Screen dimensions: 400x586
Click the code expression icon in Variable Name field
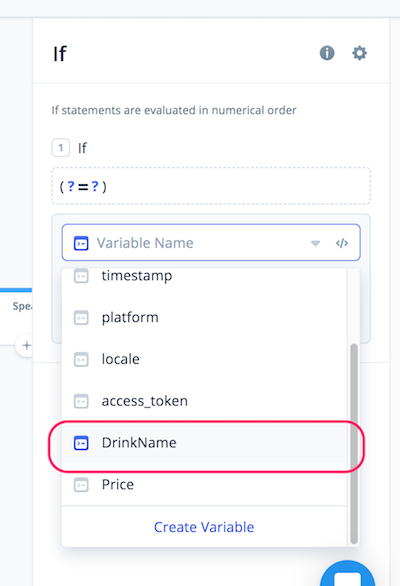342,243
